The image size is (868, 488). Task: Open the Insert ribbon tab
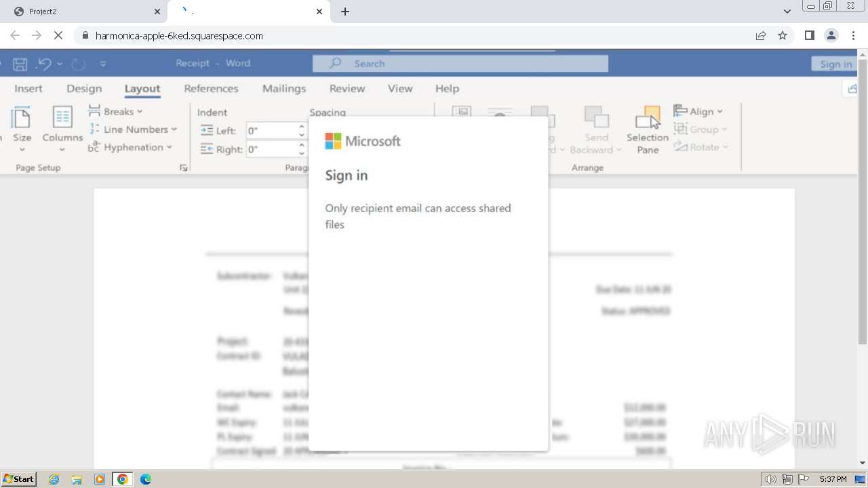28,89
